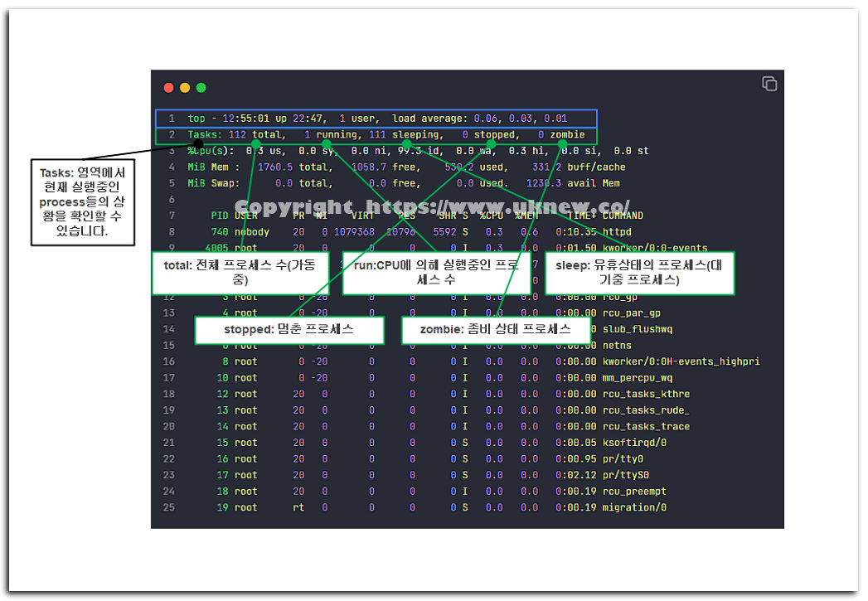Select the "rt" priority value in the migration/0 row
This screenshot has width=868, height=601.
[298, 507]
